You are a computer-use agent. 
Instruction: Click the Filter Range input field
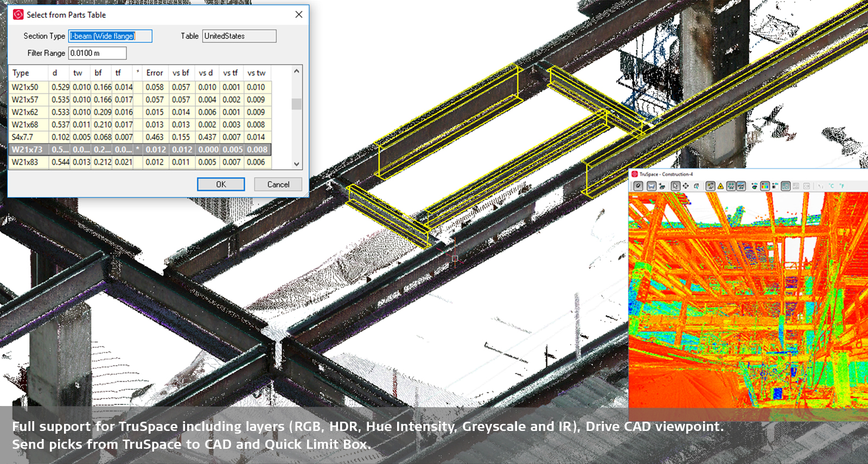[x=97, y=53]
